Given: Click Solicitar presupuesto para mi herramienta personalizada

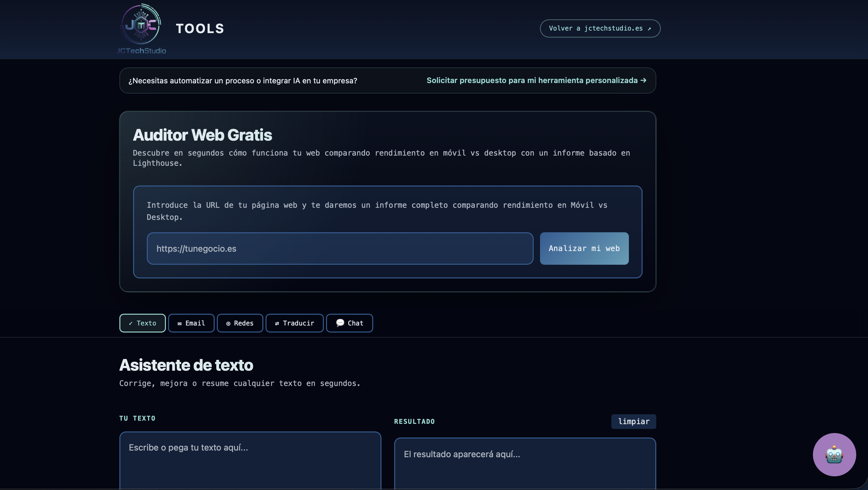Looking at the screenshot, I should (x=537, y=80).
